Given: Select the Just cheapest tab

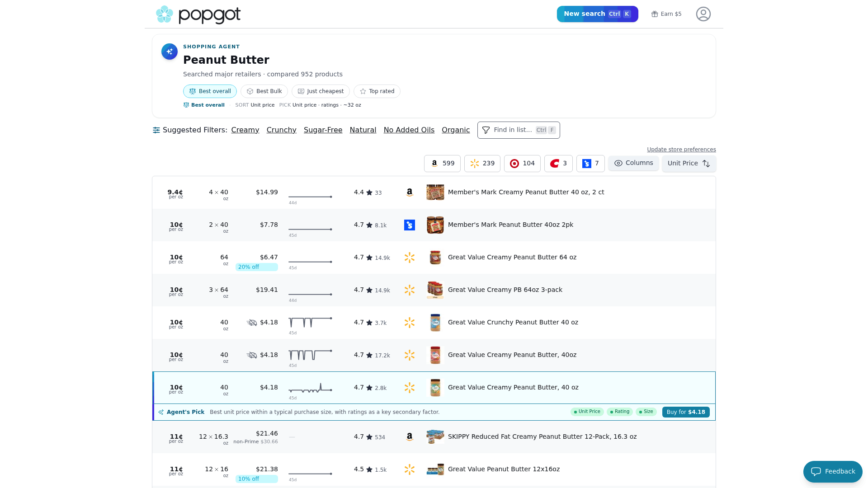Looking at the screenshot, I should tap(321, 91).
